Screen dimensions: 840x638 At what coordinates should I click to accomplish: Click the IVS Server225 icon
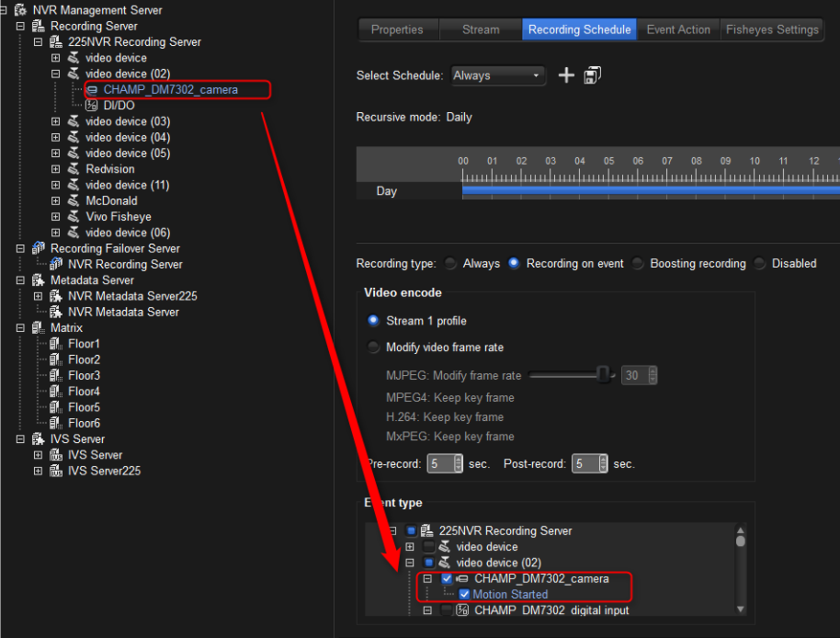(x=56, y=471)
